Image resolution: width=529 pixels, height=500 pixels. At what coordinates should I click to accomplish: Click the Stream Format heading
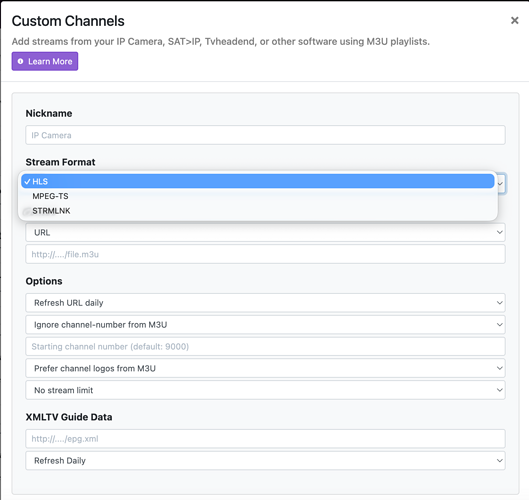(60, 162)
